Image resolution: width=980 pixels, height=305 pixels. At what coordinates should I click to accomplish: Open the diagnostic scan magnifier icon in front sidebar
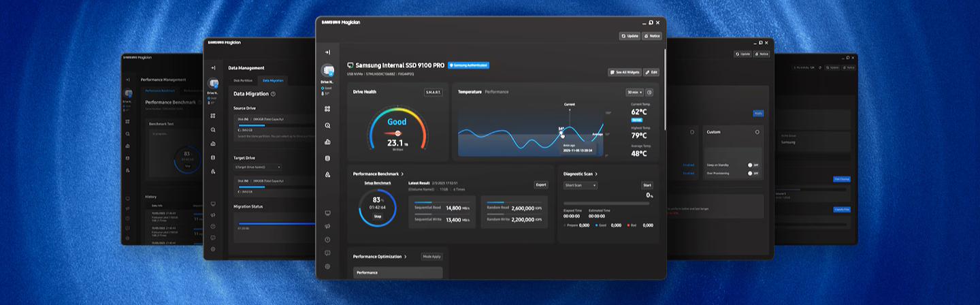327,125
